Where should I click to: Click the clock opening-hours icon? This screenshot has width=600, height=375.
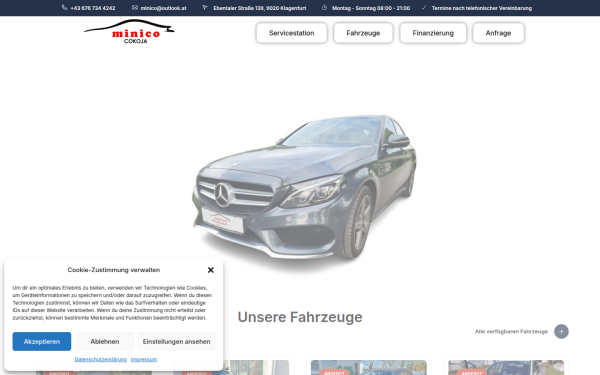(x=324, y=8)
